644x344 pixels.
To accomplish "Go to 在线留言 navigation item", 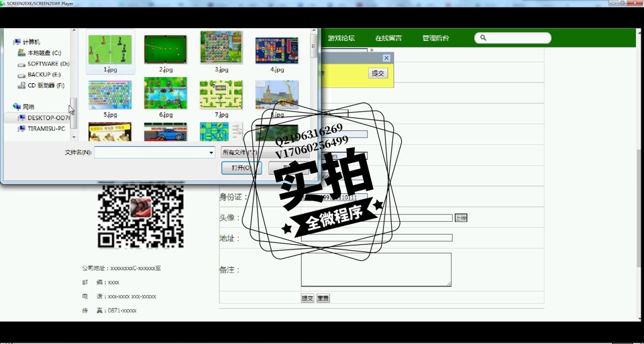I will 388,38.
